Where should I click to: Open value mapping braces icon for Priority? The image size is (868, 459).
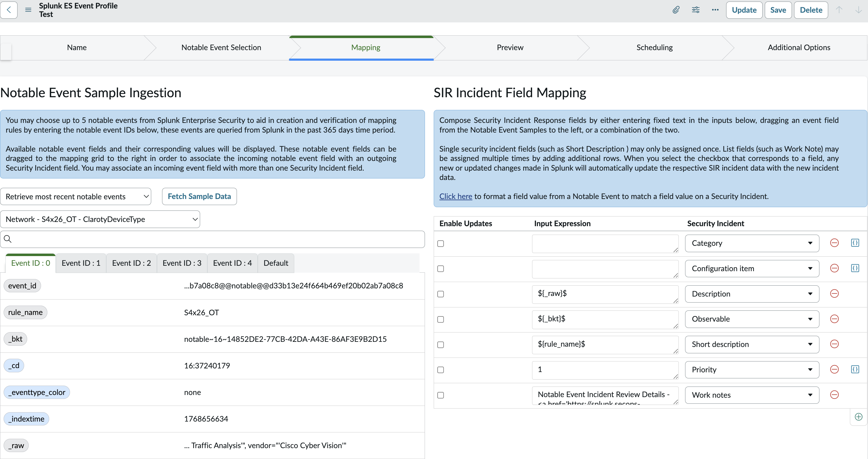[x=855, y=369]
